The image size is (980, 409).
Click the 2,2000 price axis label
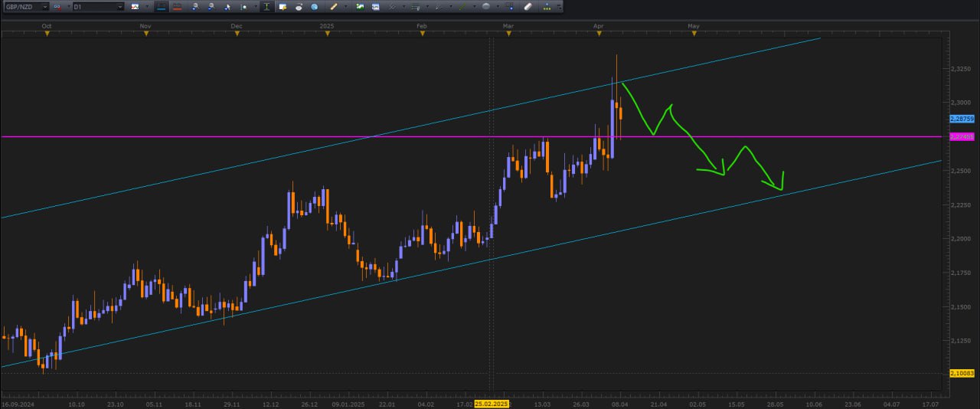[x=961, y=238]
